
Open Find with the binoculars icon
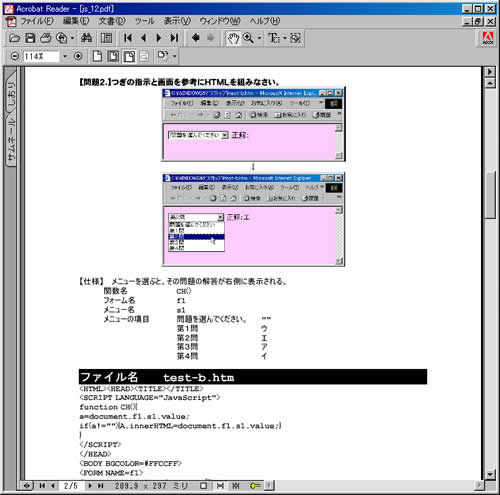[x=86, y=38]
